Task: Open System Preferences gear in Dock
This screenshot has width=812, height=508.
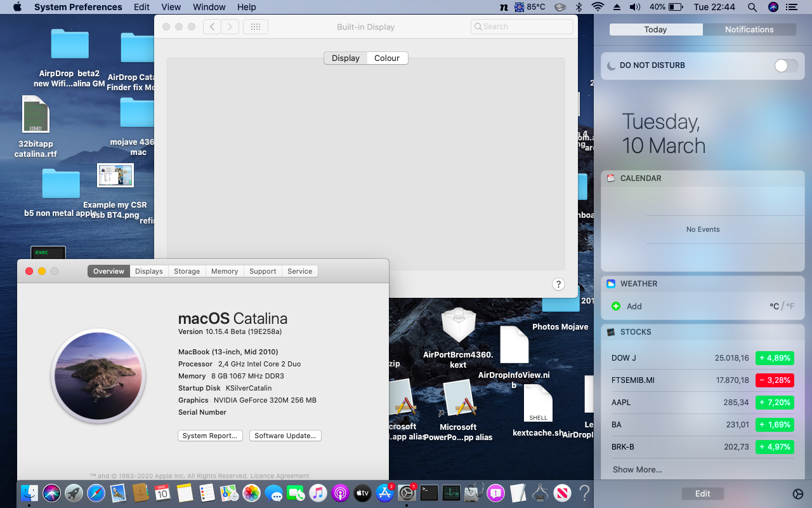Action: (407, 493)
